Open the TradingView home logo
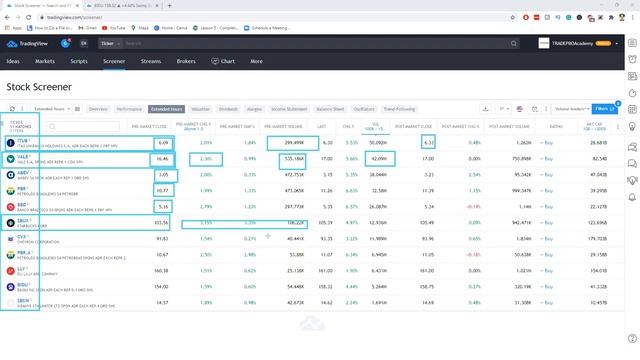Screen dimensions: 640x360 pyautogui.click(x=27, y=44)
